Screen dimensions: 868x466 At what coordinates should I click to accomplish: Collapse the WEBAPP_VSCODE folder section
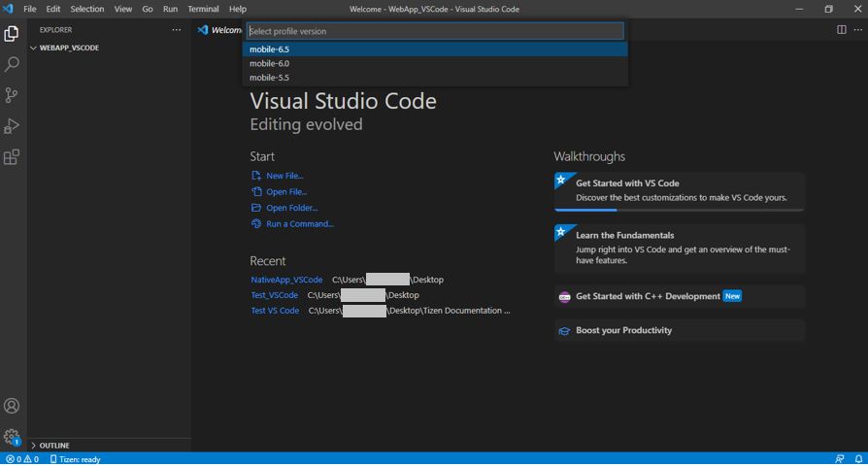coord(68,48)
